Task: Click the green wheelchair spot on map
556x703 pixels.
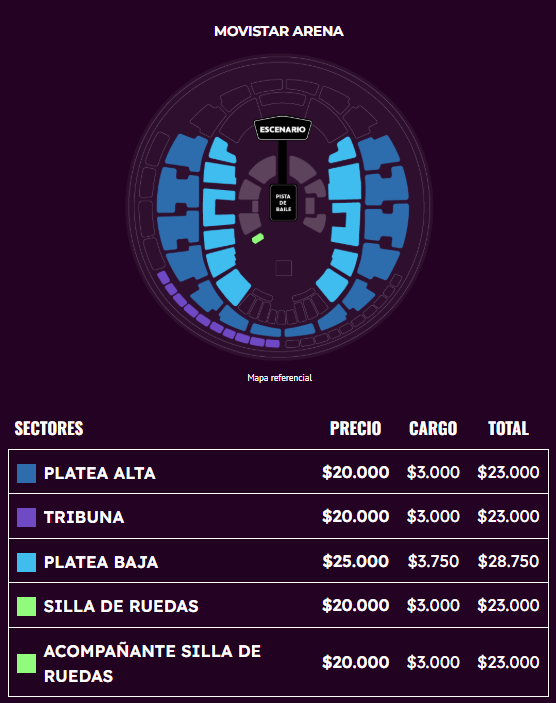Action: pyautogui.click(x=258, y=238)
